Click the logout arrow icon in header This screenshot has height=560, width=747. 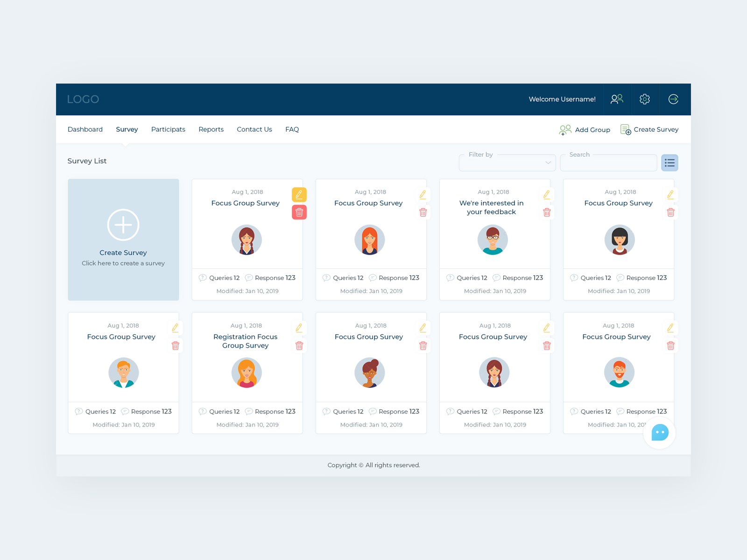click(673, 99)
